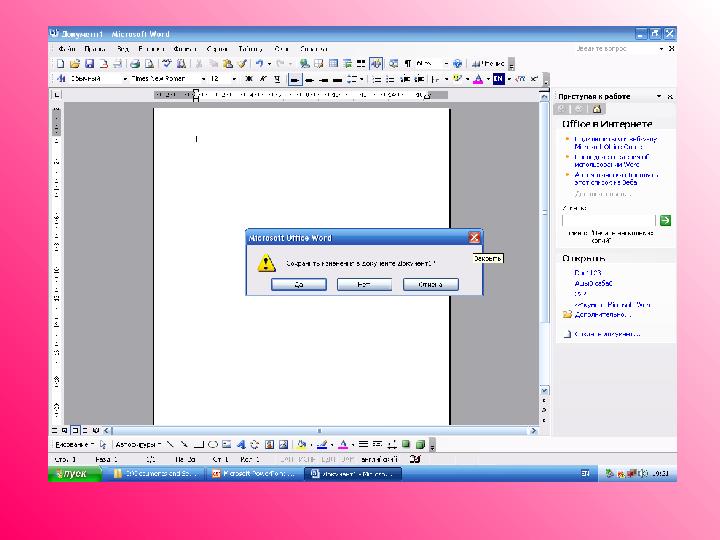Open the Style dropdown

(124, 79)
